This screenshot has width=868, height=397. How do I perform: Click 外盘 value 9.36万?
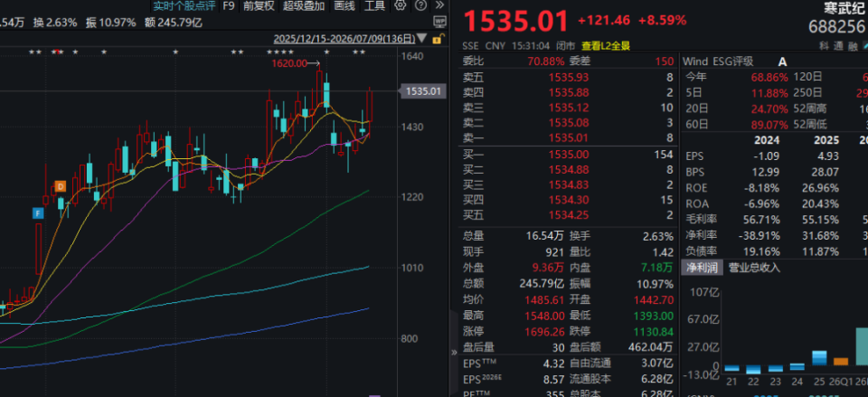[548, 268]
